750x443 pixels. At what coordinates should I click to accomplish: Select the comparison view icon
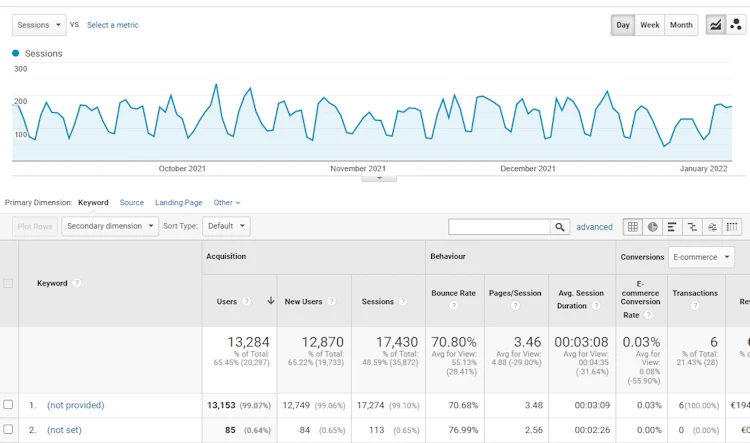(x=692, y=227)
